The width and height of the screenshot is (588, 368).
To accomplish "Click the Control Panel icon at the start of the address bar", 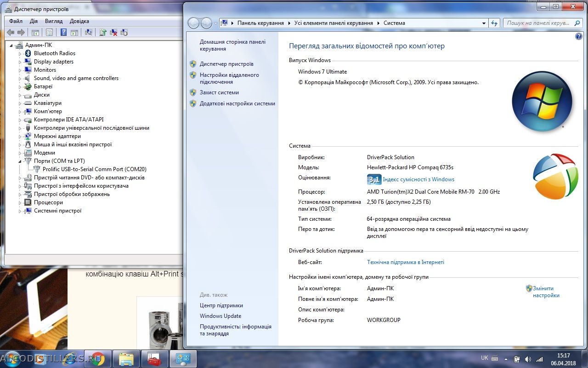I will pyautogui.click(x=225, y=23).
